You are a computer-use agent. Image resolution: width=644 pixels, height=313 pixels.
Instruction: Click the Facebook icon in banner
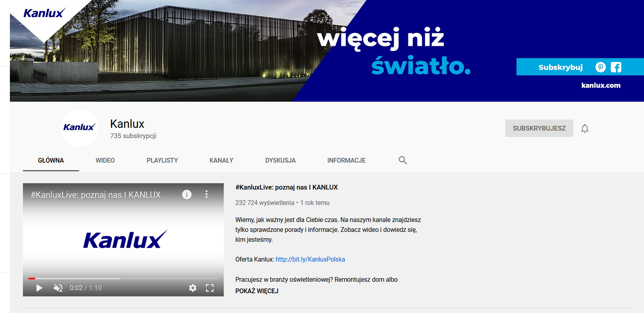click(616, 67)
